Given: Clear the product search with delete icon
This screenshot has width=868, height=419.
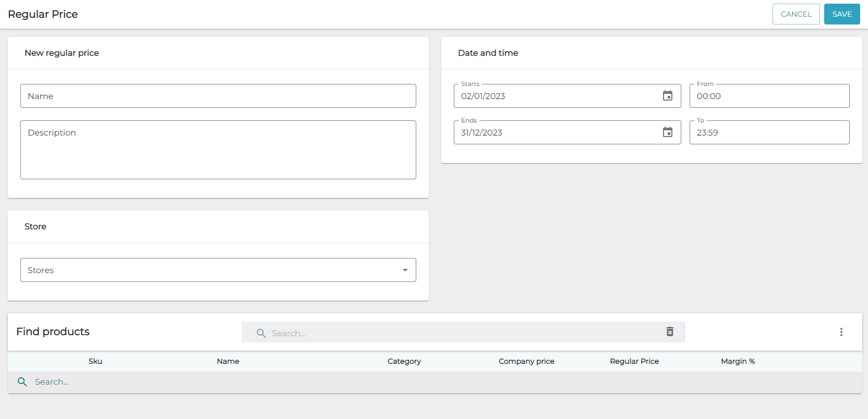Looking at the screenshot, I should (670, 332).
